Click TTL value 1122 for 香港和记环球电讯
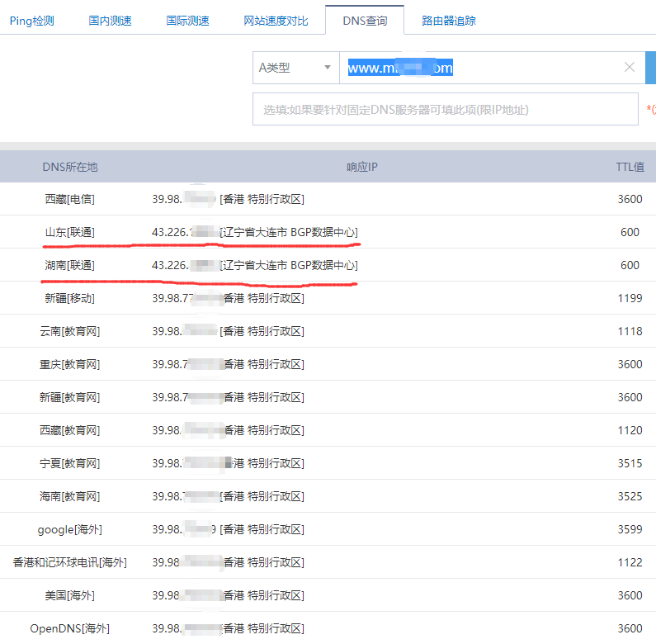The image size is (656, 644). pyautogui.click(x=630, y=562)
